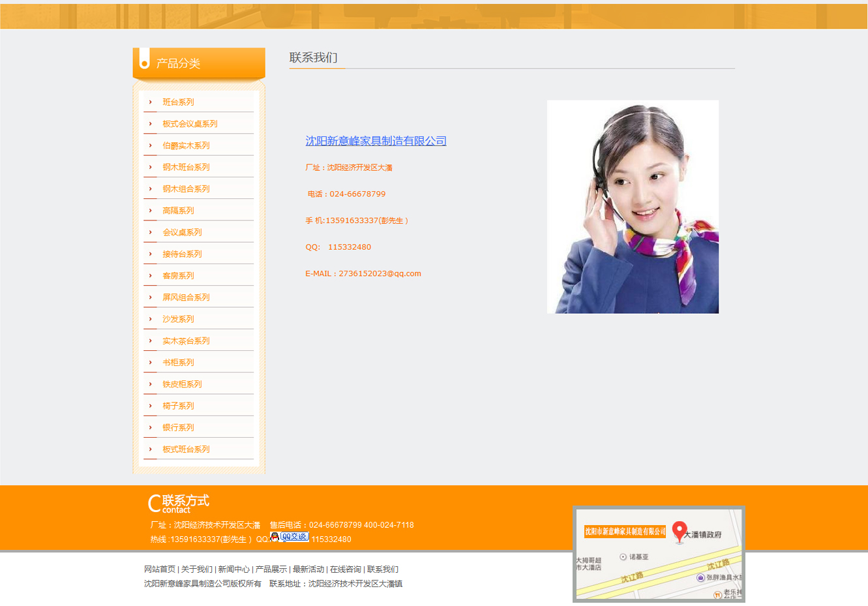Click the arrow icon beside 班台系列
The width and height of the screenshot is (868, 606).
pos(150,102)
